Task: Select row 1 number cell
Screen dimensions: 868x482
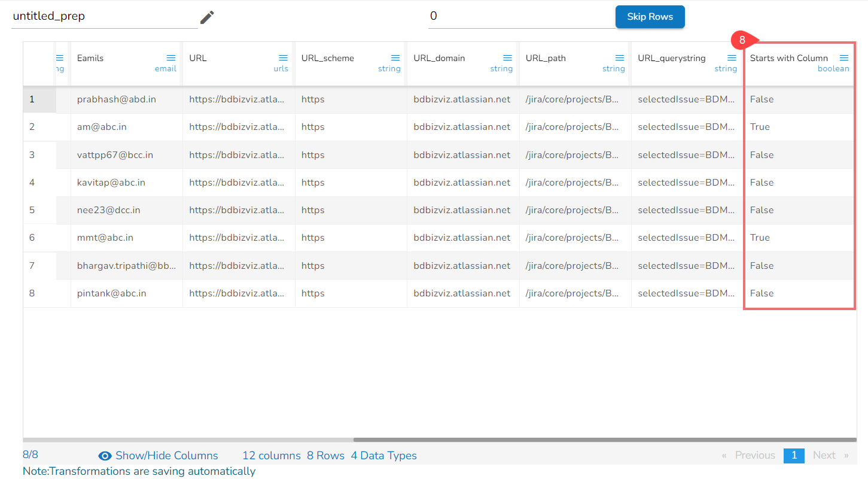Action: click(x=32, y=99)
